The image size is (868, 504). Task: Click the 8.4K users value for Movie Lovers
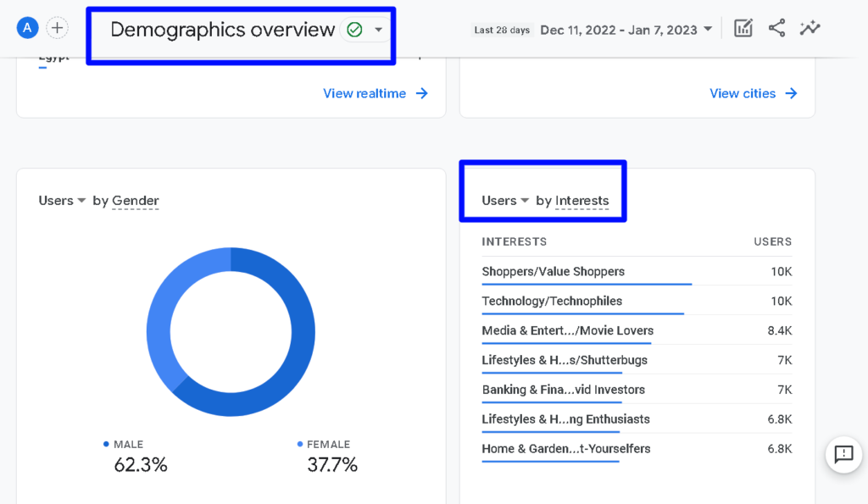pyautogui.click(x=780, y=331)
